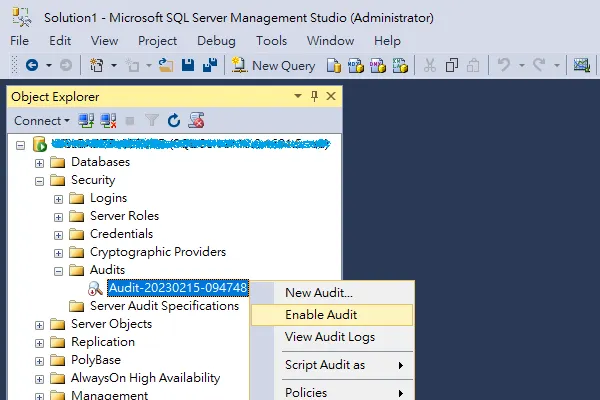Screen dimensions: 600x400
Task: Open the Debug menu
Action: pos(216,41)
